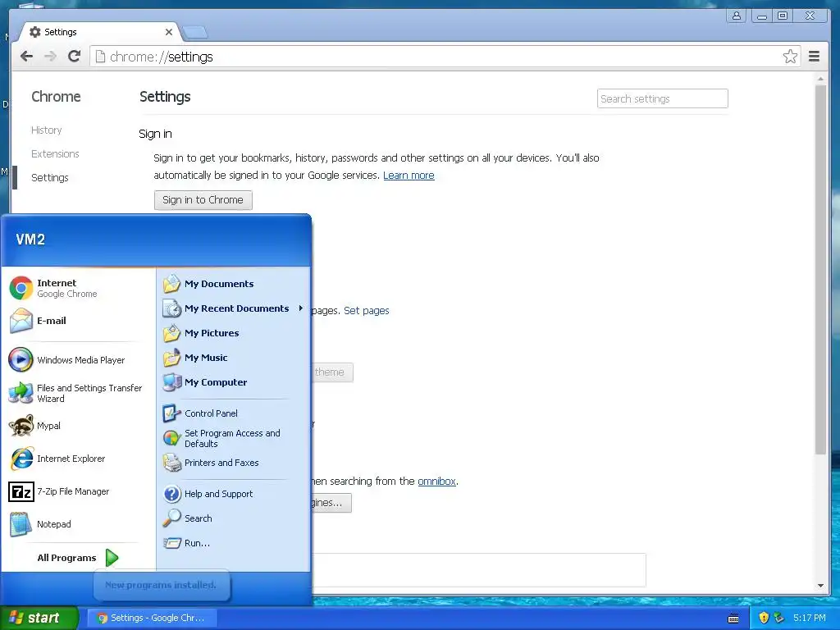Open the Run dialog
The width and height of the screenshot is (840, 630).
click(234, 543)
